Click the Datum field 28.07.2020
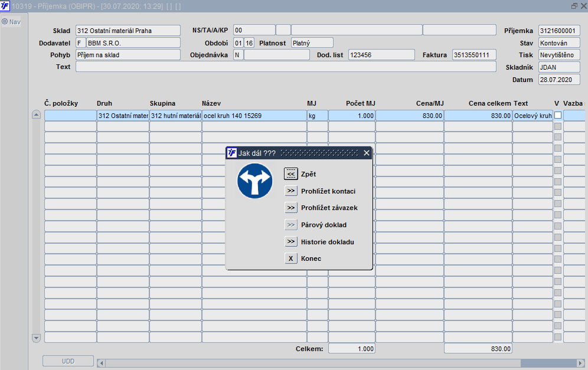 pos(559,80)
